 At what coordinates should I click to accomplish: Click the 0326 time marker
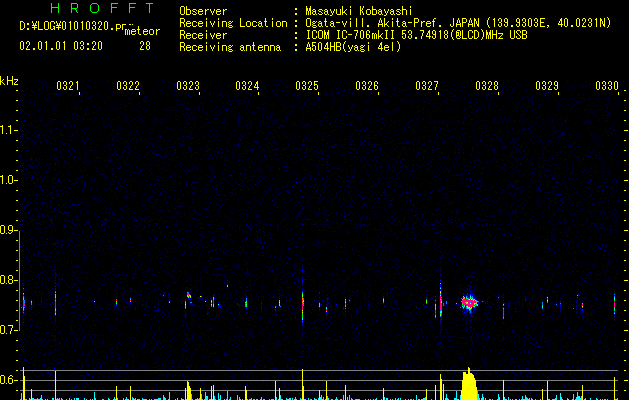[367, 86]
